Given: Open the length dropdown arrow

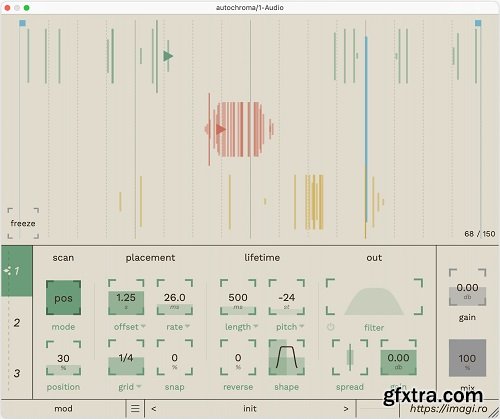Looking at the screenshot, I should coord(256,326).
